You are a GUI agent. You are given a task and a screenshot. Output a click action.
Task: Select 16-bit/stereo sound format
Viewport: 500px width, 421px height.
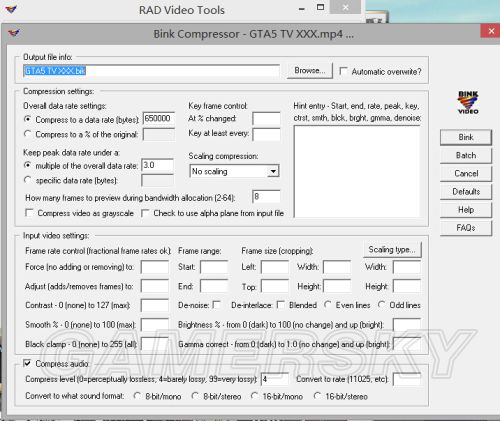tap(317, 396)
